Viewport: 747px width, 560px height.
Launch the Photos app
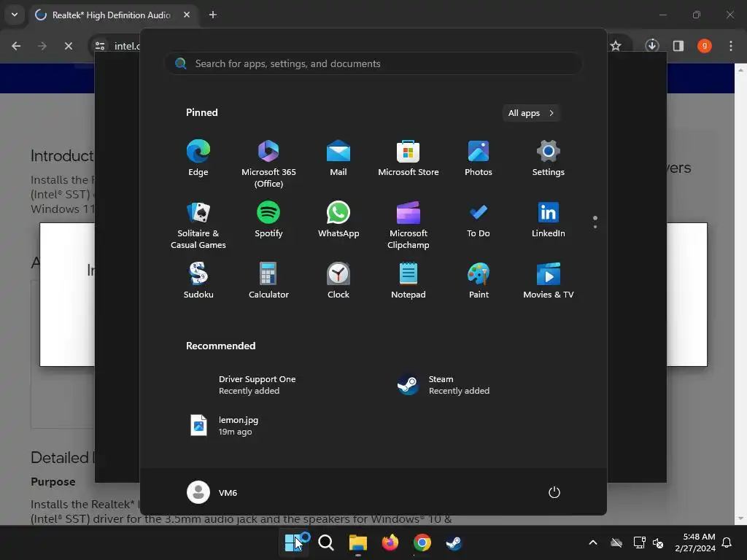pyautogui.click(x=479, y=158)
